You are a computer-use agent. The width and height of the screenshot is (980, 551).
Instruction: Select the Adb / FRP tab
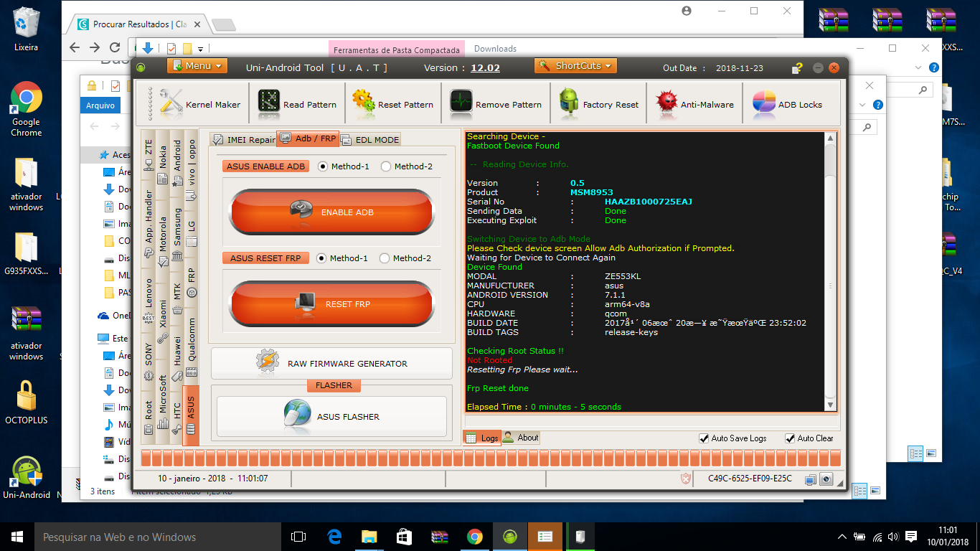tap(307, 138)
